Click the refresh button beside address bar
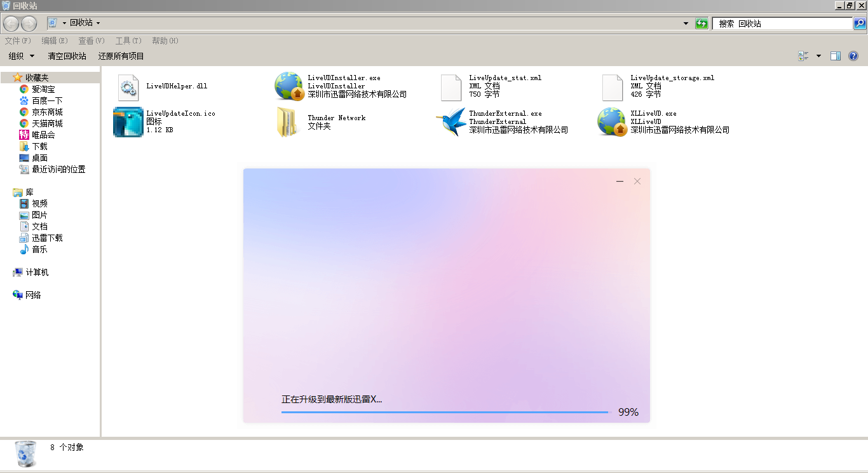The width and height of the screenshot is (868, 473). [x=702, y=24]
